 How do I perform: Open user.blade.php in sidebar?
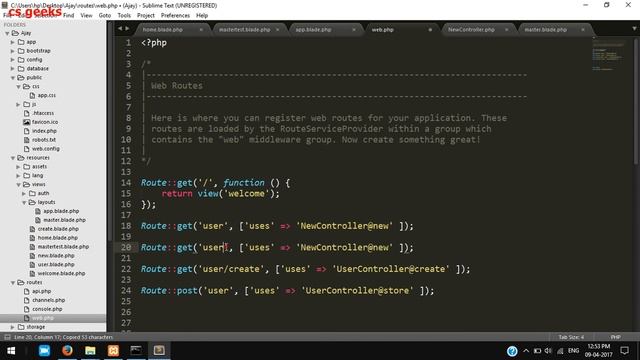coord(56,264)
